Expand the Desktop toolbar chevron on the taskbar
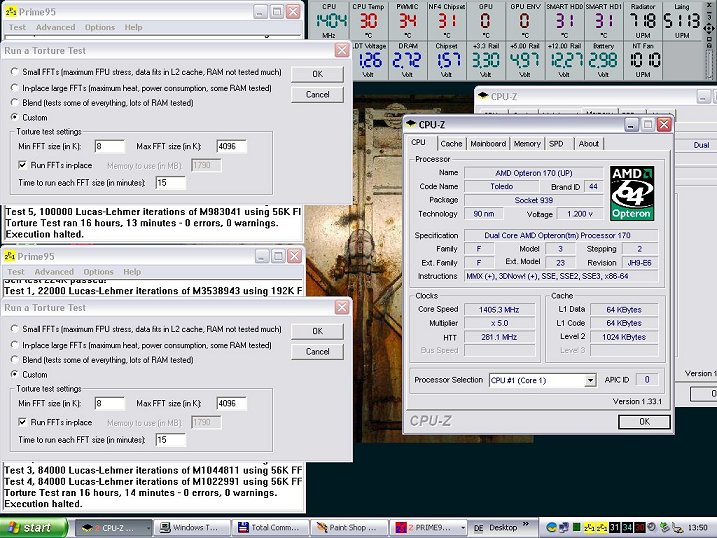 pos(526,524)
